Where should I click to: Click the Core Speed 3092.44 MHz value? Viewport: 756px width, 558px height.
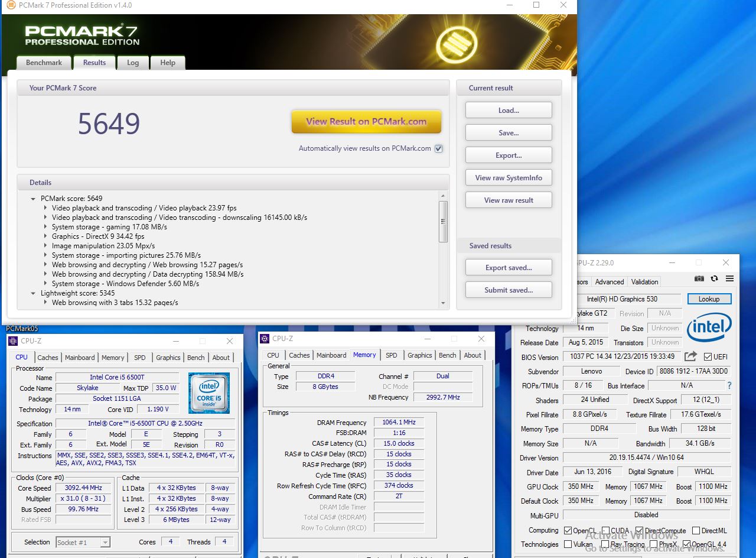(84, 488)
